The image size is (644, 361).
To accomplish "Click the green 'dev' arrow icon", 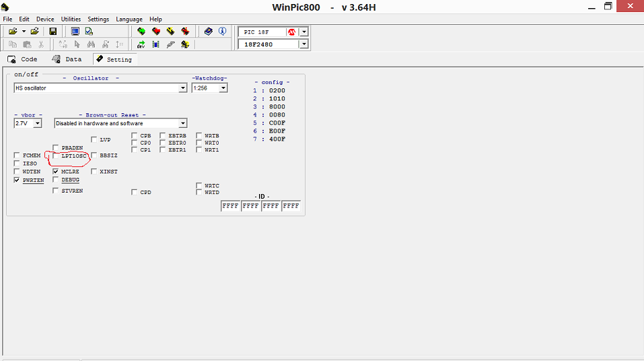I will (141, 44).
